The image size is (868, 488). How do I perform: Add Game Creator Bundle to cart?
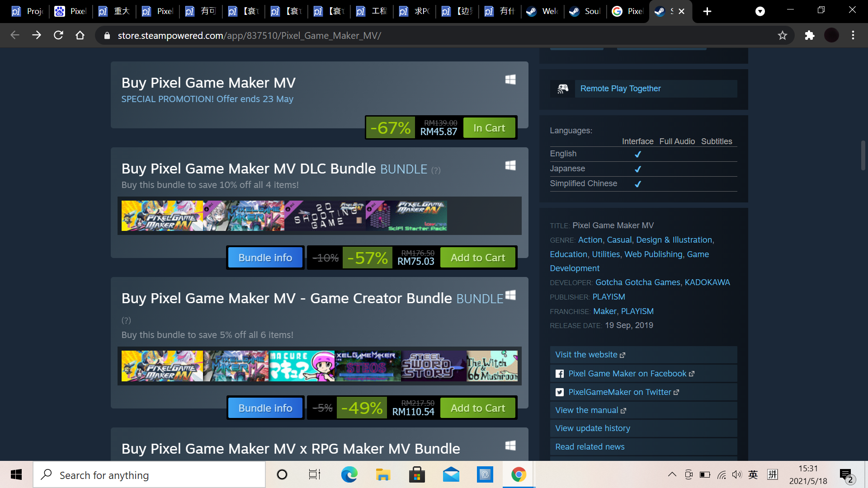[478, 408]
